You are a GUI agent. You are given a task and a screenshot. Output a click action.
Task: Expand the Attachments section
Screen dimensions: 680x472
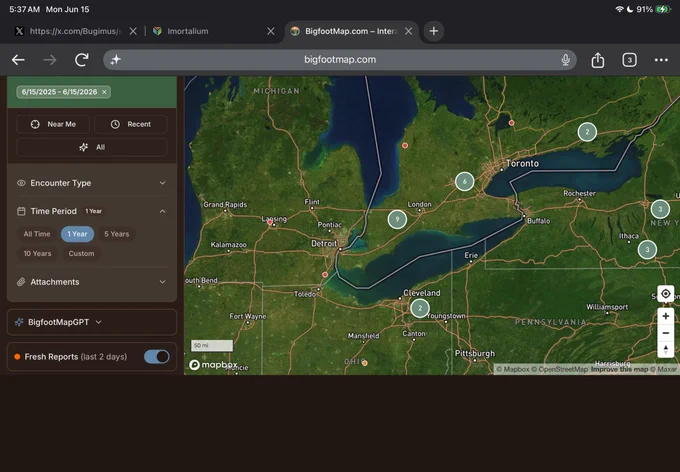coord(92,282)
